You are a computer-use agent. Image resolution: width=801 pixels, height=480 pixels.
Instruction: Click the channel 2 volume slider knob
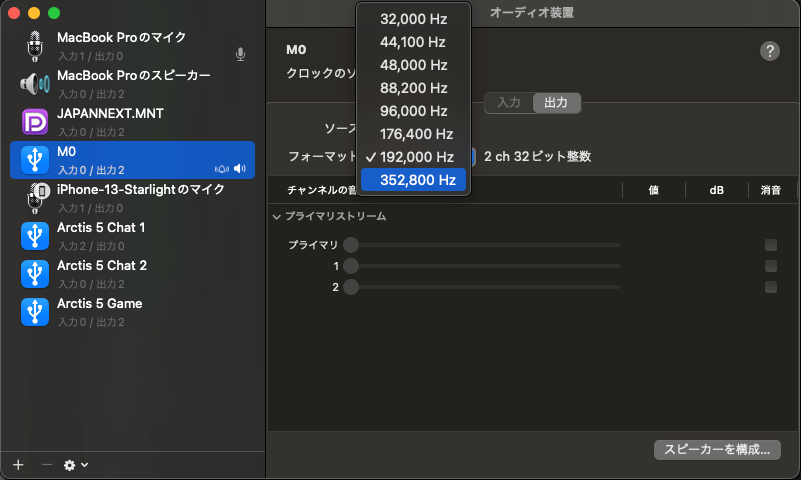(x=351, y=287)
